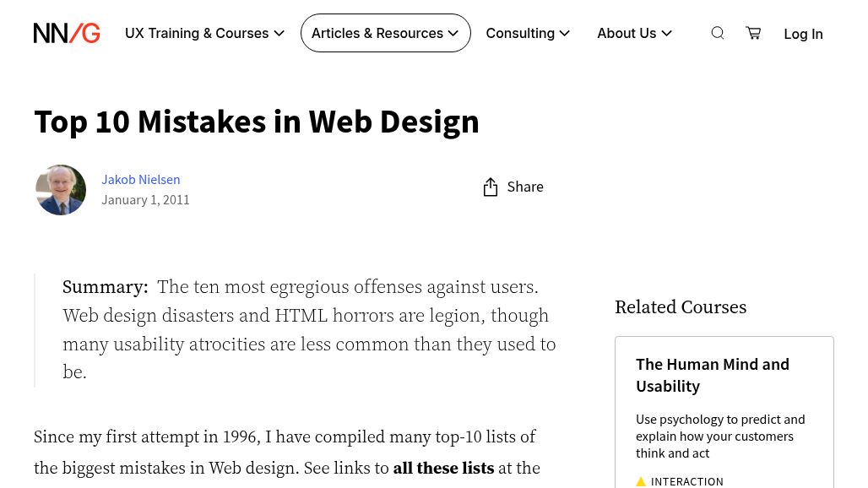Open the shopping cart icon
This screenshot has width=868, height=488.
752,33
